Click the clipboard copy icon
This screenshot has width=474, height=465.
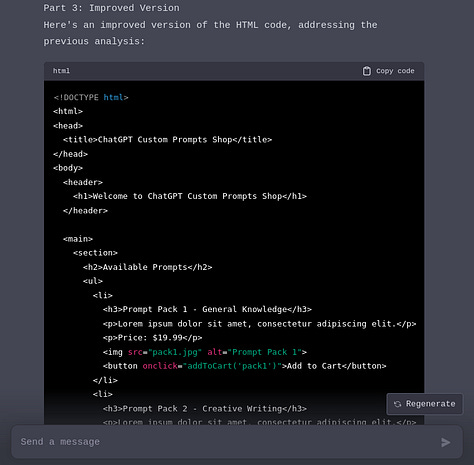(x=366, y=71)
